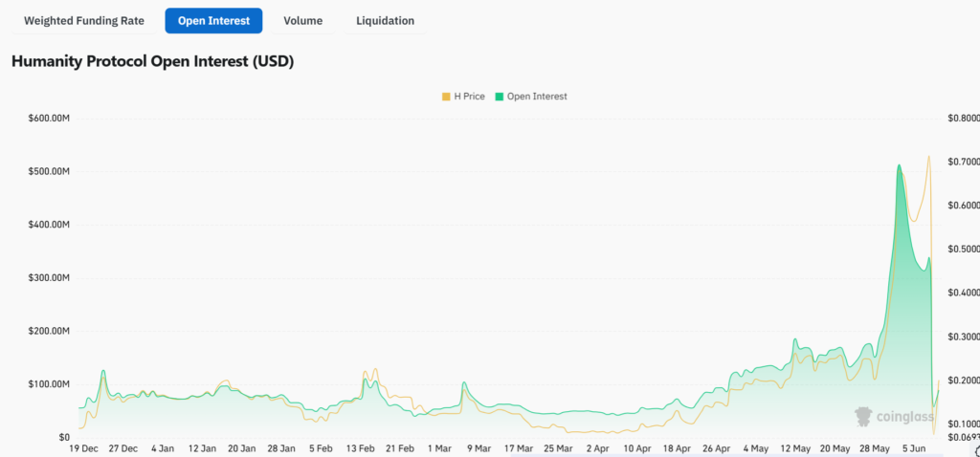Click the green Open Interest legend swatch

[x=500, y=97]
